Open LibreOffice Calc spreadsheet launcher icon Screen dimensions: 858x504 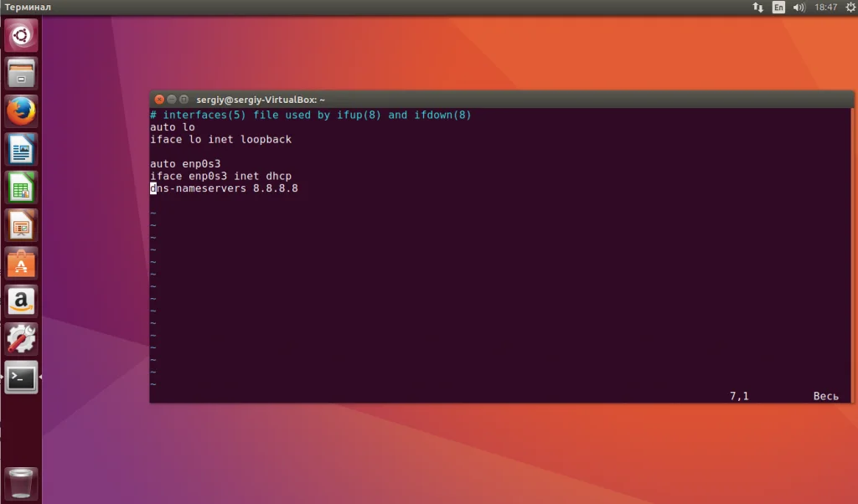21,187
